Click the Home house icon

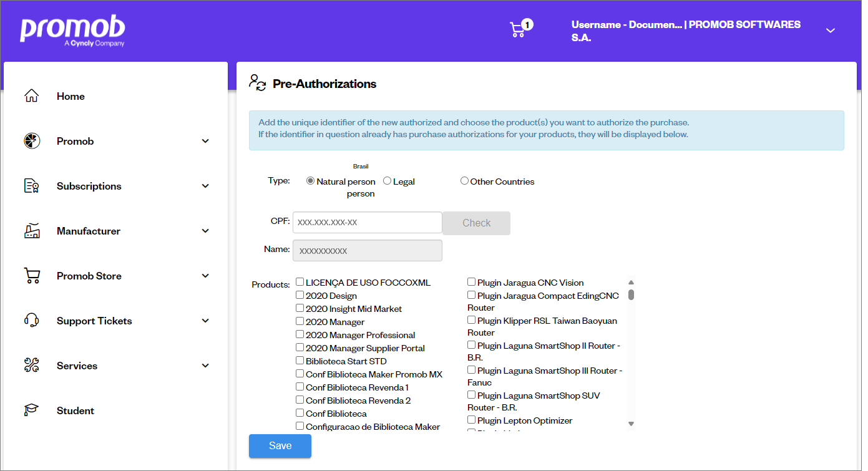[x=31, y=96]
